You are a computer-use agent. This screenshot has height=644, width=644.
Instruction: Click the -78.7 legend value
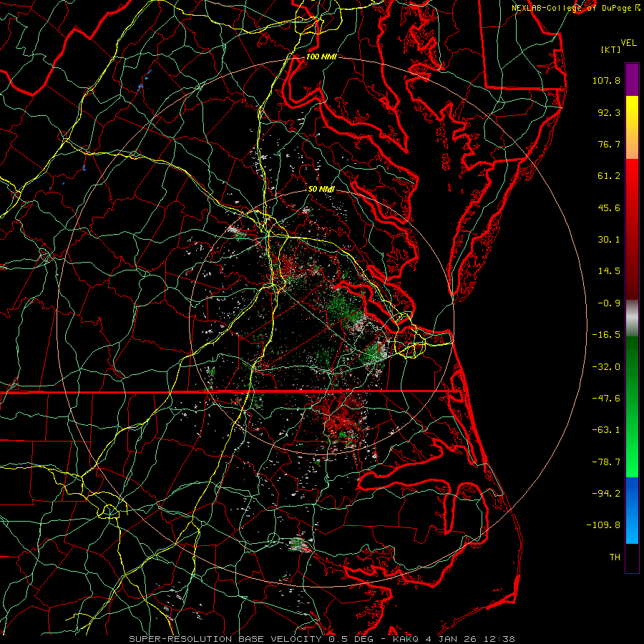point(606,462)
